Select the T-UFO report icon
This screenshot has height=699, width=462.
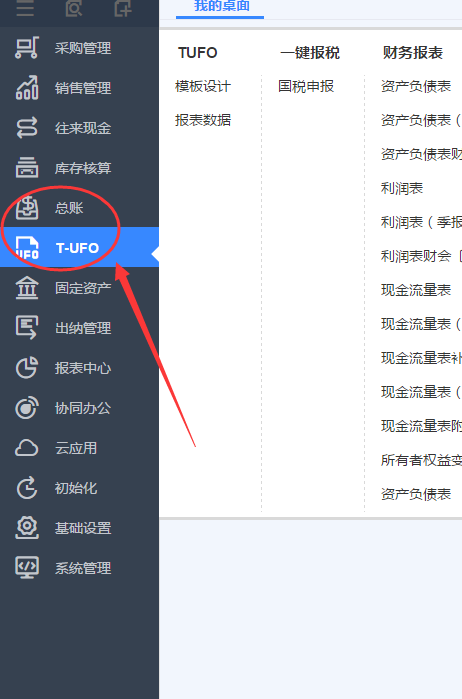pyautogui.click(x=27, y=248)
